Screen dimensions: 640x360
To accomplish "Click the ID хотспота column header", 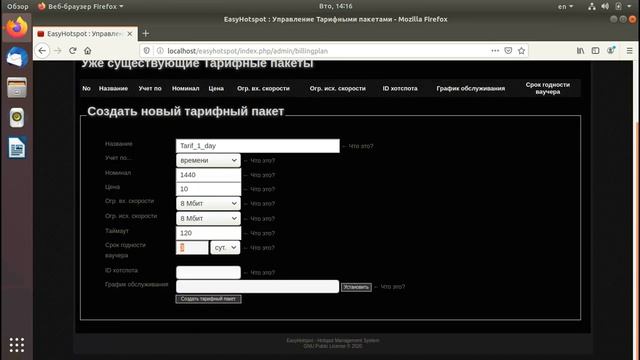I will [400, 88].
